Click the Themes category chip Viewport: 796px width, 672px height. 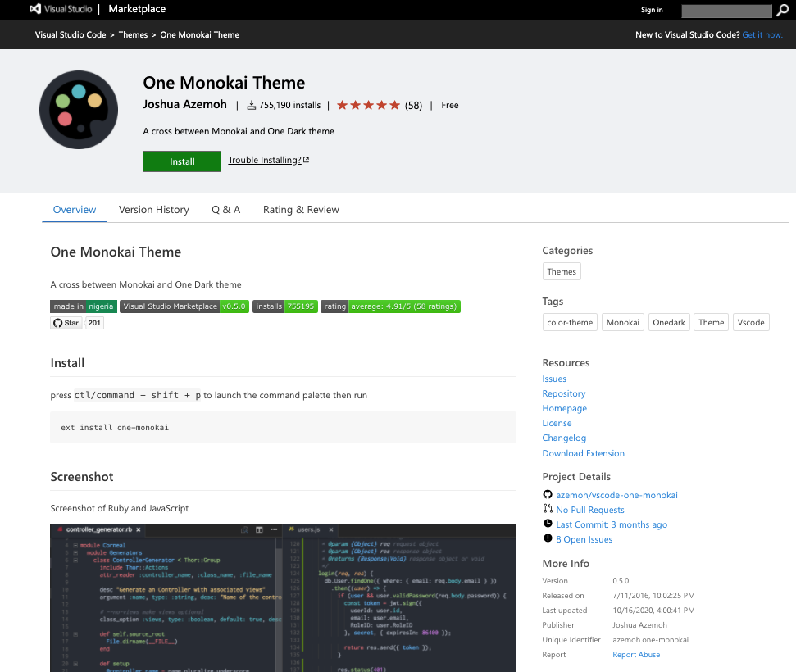click(x=562, y=271)
